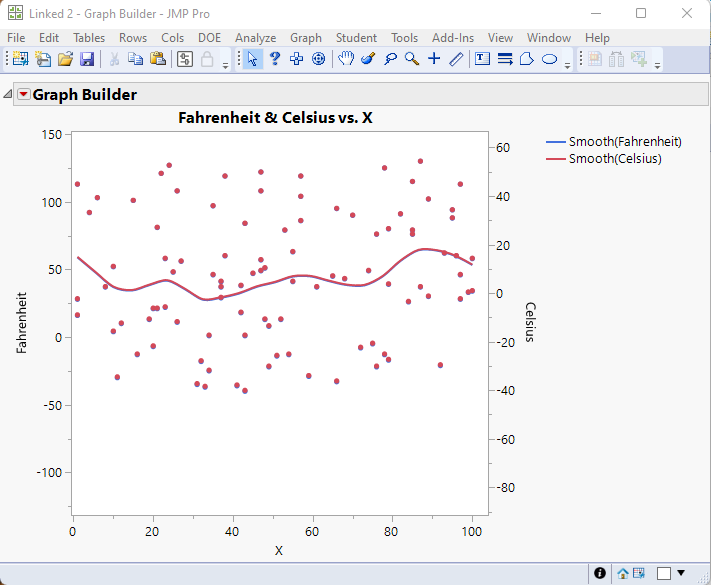Select the Help question mark tool

point(275,59)
